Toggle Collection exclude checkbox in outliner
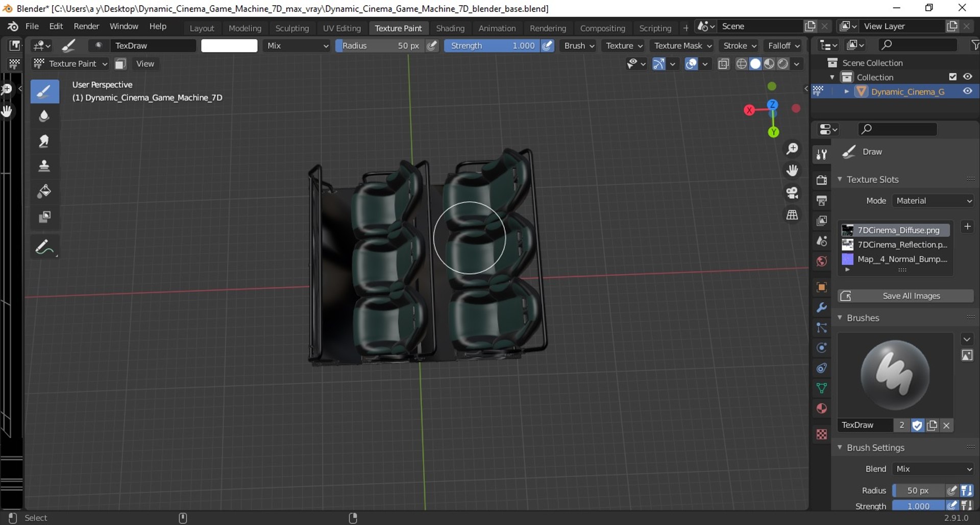The height and width of the screenshot is (525, 980). point(952,77)
